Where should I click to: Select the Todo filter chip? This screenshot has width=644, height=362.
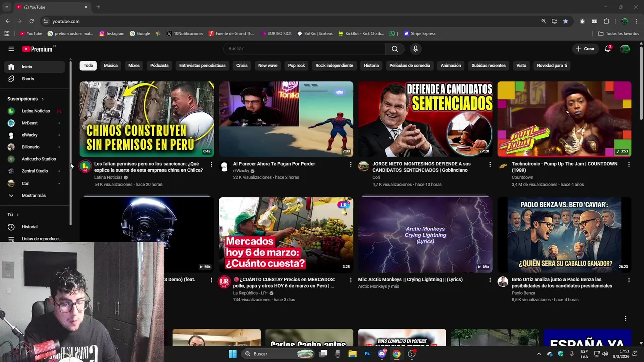coord(88,65)
